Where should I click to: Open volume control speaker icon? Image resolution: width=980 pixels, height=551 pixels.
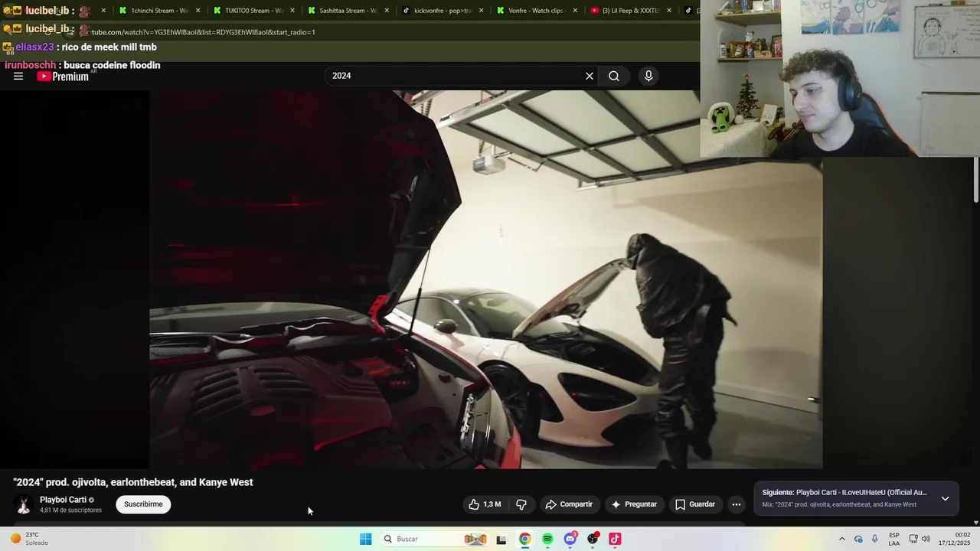(x=926, y=539)
